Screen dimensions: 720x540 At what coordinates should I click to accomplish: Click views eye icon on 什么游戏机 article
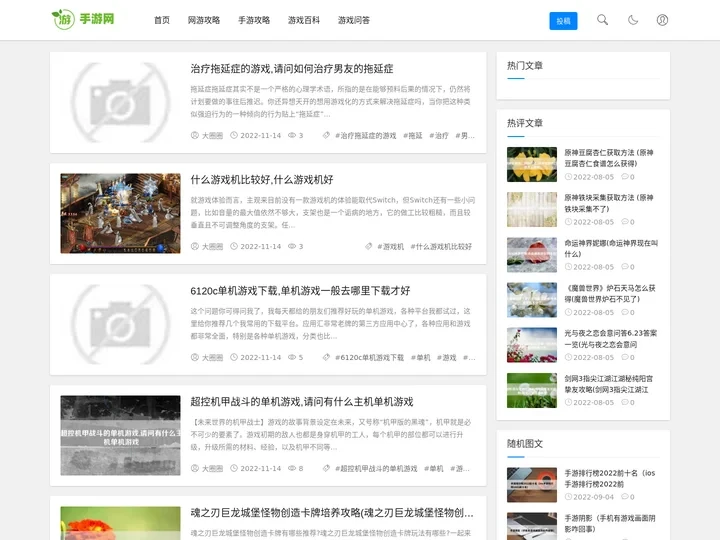pyautogui.click(x=292, y=247)
